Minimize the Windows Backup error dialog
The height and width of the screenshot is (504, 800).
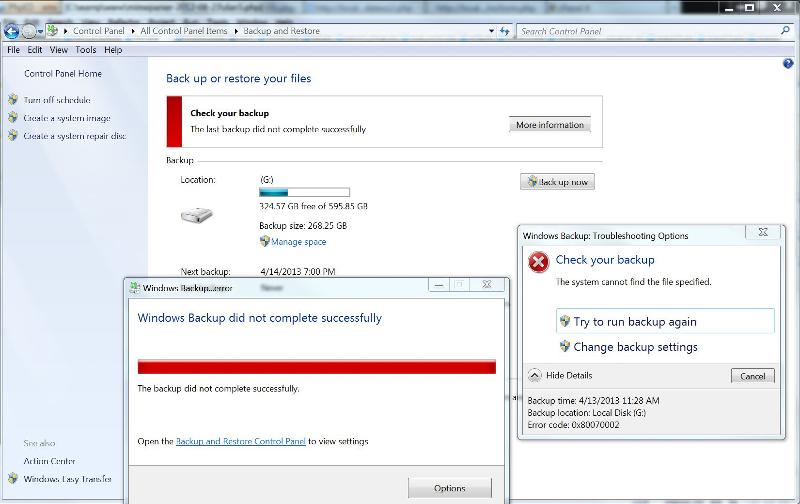click(x=439, y=285)
